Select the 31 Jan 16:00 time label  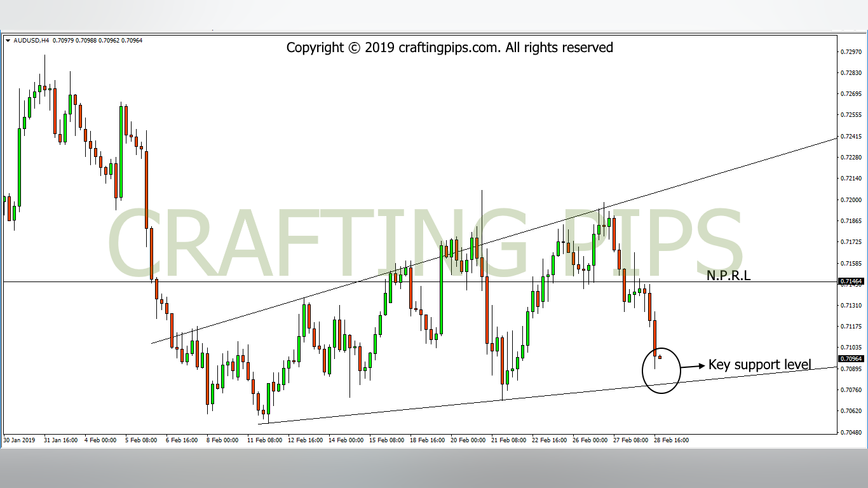(x=60, y=440)
